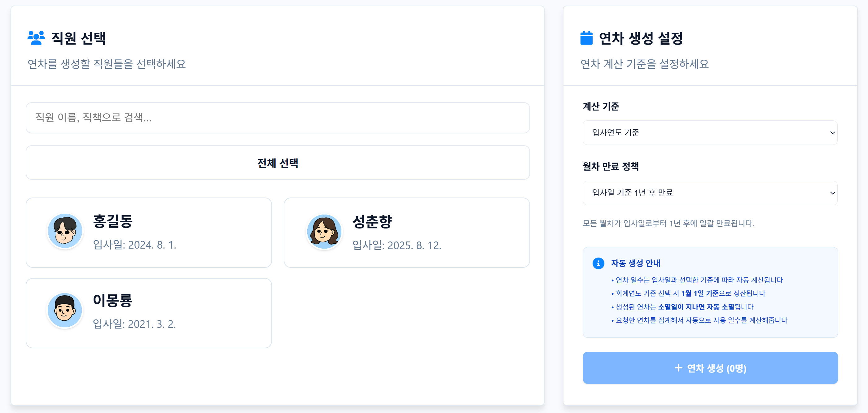Click the employees group icon beside 직원 선택
The height and width of the screenshot is (413, 868).
pos(36,38)
